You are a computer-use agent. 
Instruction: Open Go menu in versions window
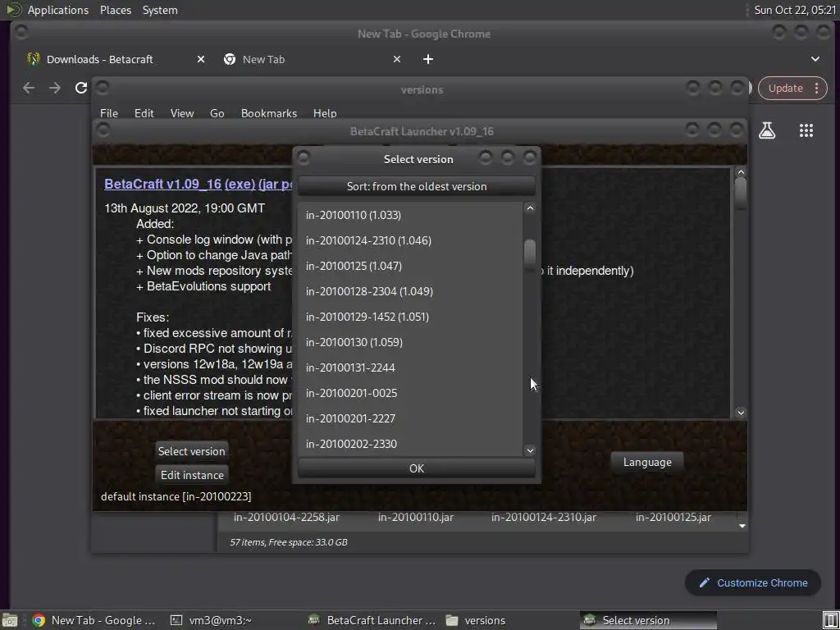coord(217,113)
